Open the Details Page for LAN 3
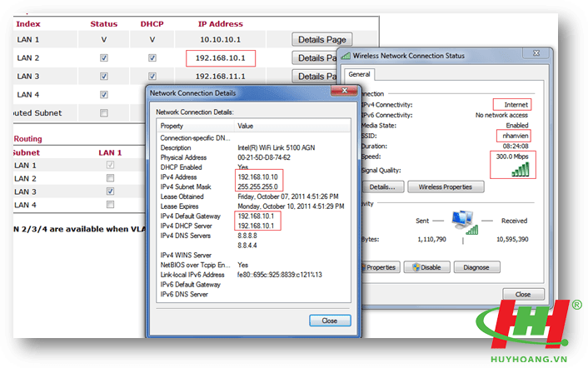The image size is (588, 368). click(x=316, y=77)
